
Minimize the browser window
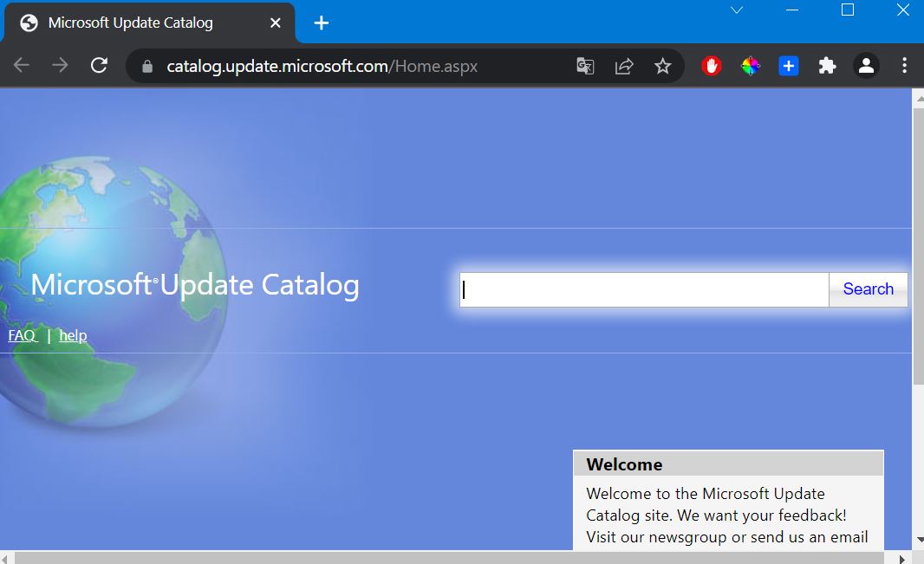pos(792,10)
